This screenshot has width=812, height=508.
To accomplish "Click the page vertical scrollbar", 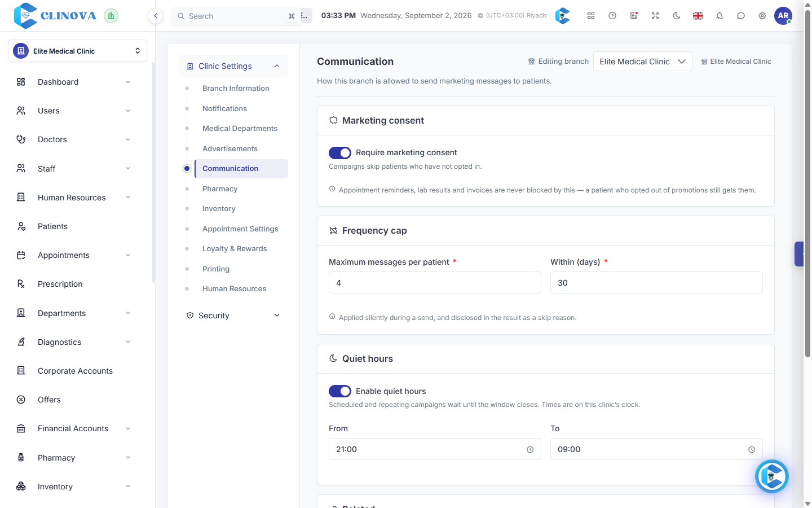I will [x=807, y=183].
